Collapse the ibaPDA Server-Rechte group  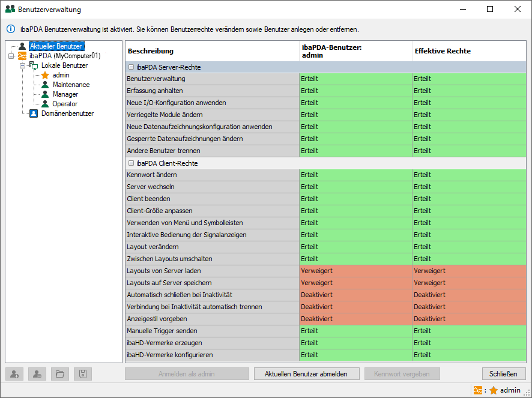(x=131, y=67)
